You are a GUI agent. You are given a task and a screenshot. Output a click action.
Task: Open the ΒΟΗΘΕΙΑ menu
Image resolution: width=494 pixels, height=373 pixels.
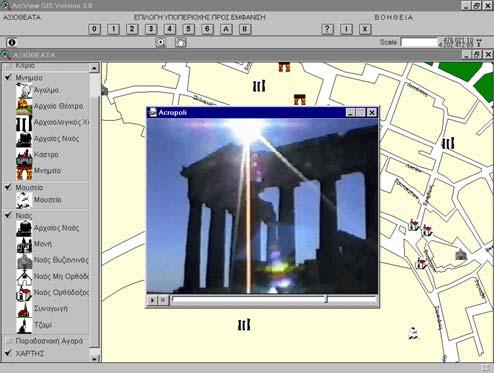pyautogui.click(x=394, y=17)
